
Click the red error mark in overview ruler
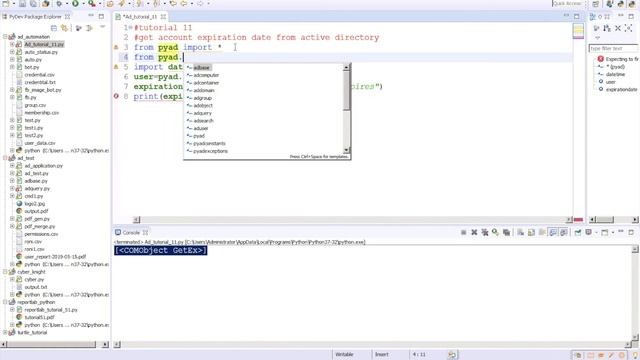coord(578,220)
